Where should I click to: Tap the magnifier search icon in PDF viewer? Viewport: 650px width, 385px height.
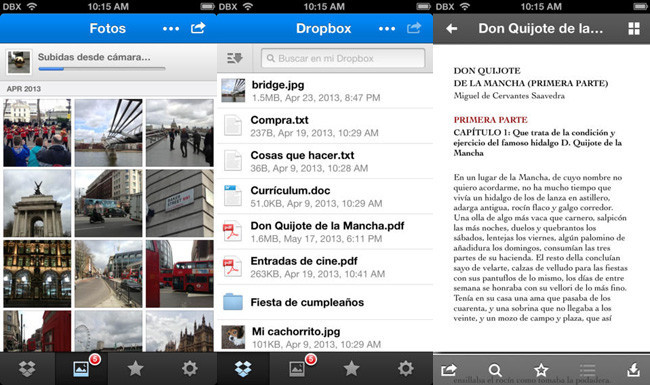click(495, 370)
